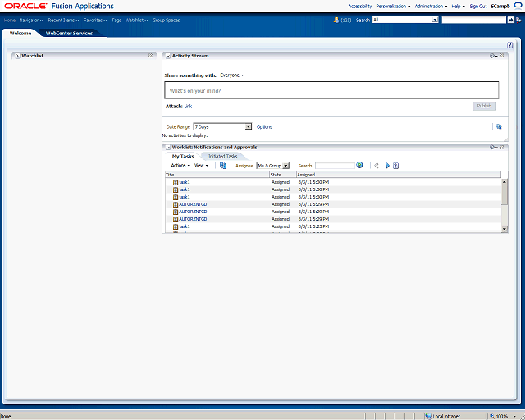Collapse the Worklist Notifications and Approvals panel
The height and width of the screenshot is (420, 525).
(x=168, y=148)
